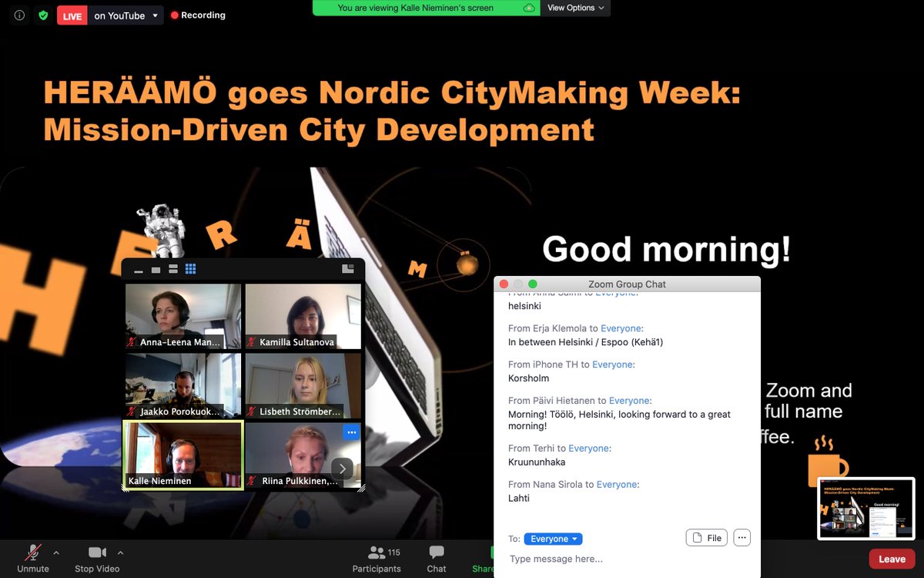
Task: Select Kalle Nieminen's video tile
Action: 183,455
